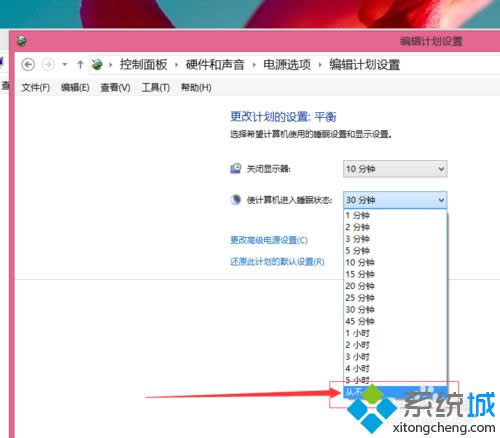500x438 pixels.
Task: Click the Forward navigation arrow
Action: click(48, 64)
